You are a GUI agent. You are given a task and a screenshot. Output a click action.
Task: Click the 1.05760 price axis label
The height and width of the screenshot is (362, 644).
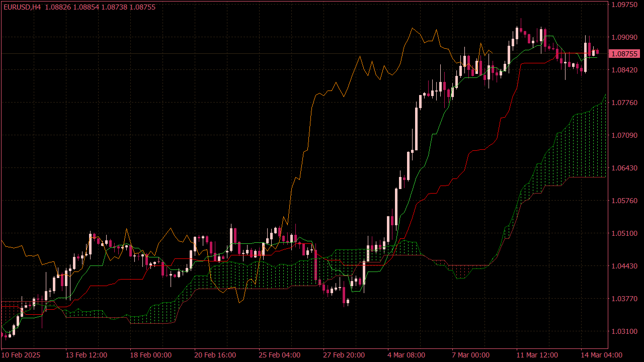[624, 201]
